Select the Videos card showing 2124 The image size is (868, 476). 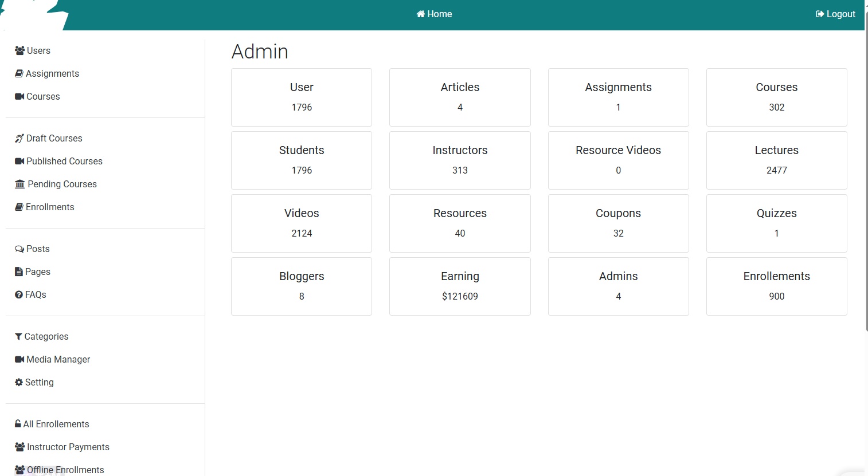pos(302,223)
